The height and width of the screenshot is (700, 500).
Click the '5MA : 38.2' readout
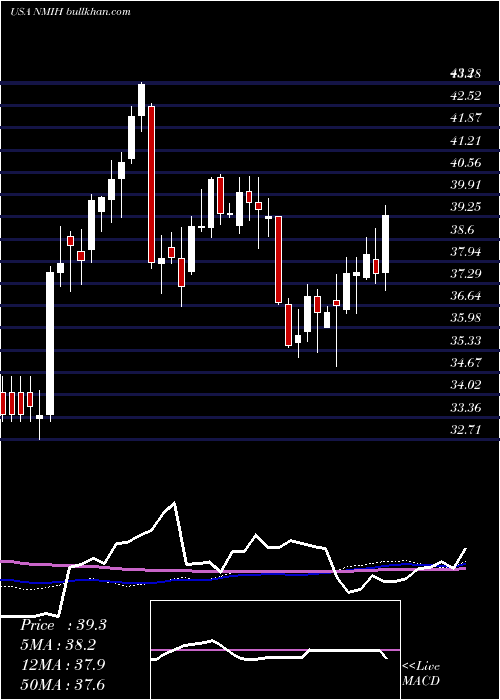[x=59, y=645]
